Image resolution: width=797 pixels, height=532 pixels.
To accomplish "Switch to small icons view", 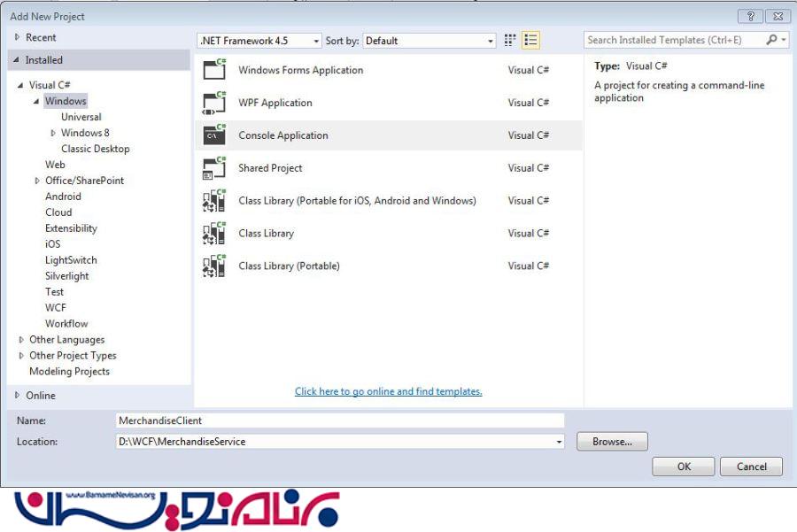I will [x=510, y=40].
